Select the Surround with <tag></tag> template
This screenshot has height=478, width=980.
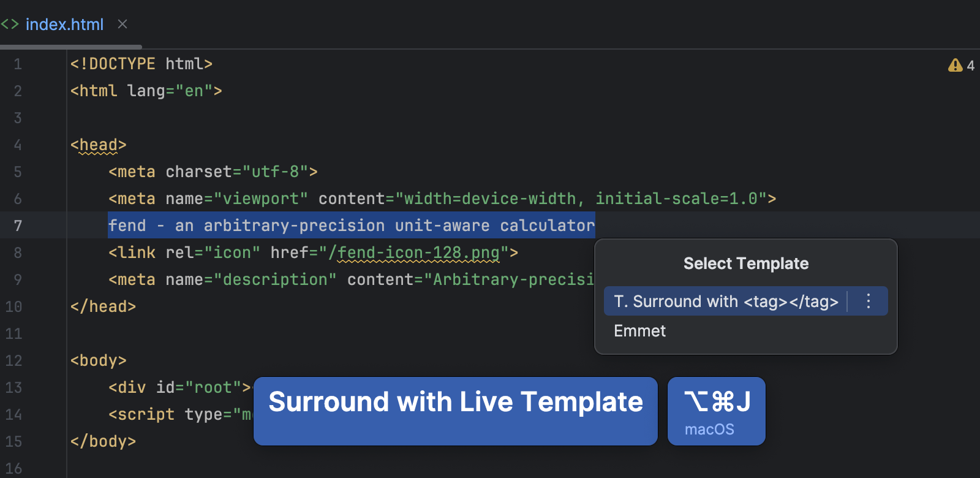coord(726,301)
